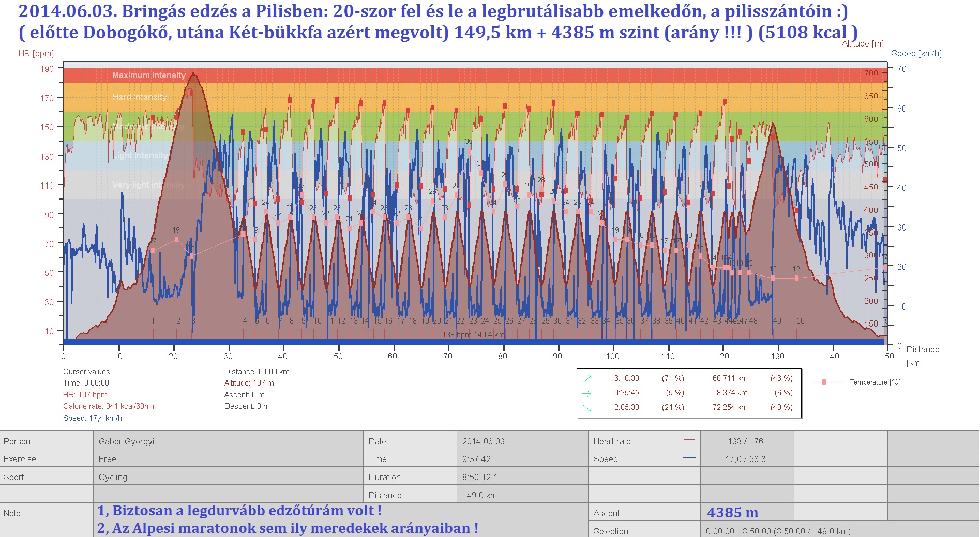Click the blue distance bar under chart
Image resolution: width=980 pixels, height=537 pixels.
click(x=310, y=342)
